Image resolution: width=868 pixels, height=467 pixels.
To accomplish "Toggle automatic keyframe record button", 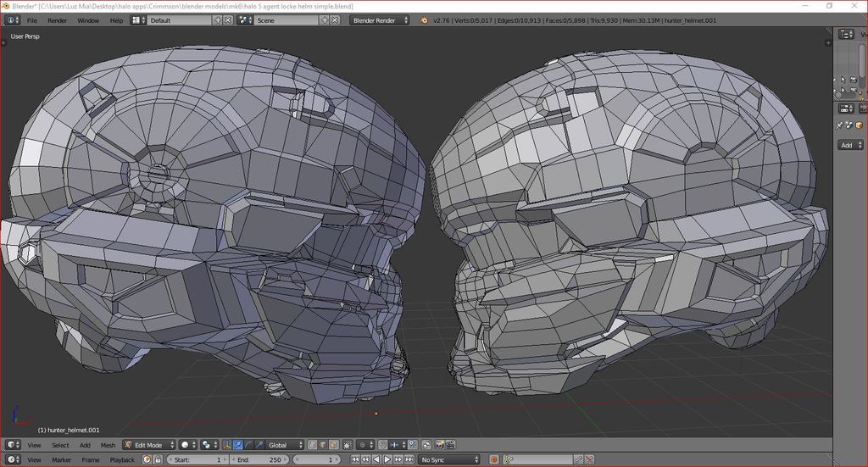I will (x=494, y=460).
